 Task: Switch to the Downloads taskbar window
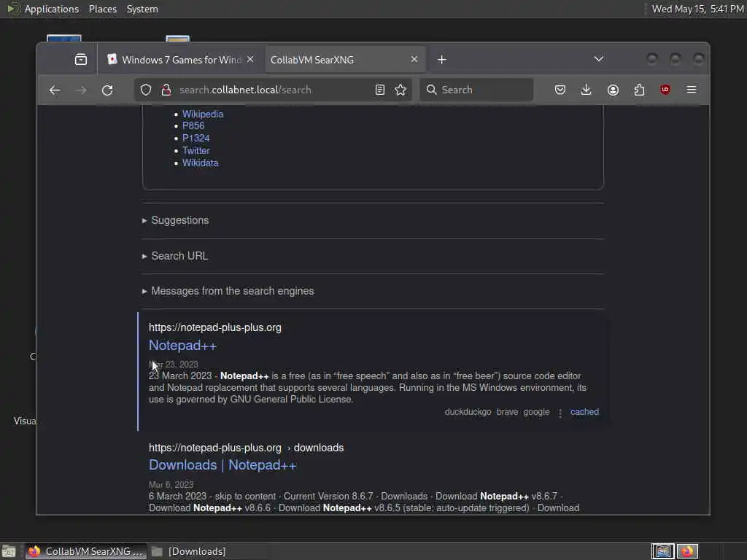(189, 551)
